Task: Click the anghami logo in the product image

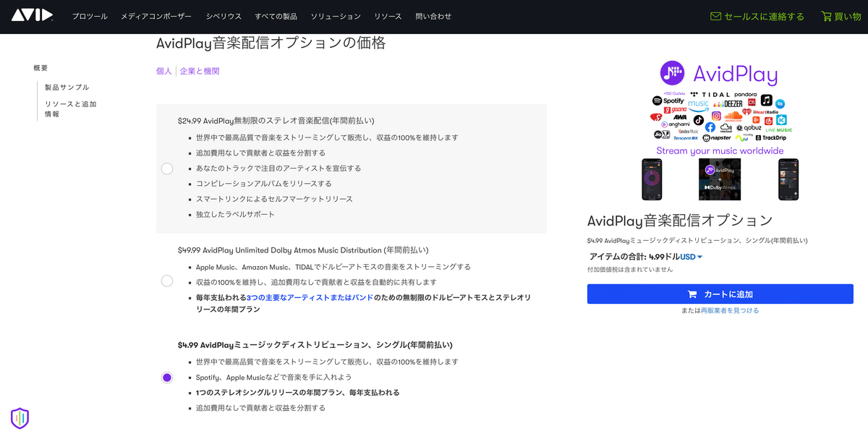Action: [676, 124]
